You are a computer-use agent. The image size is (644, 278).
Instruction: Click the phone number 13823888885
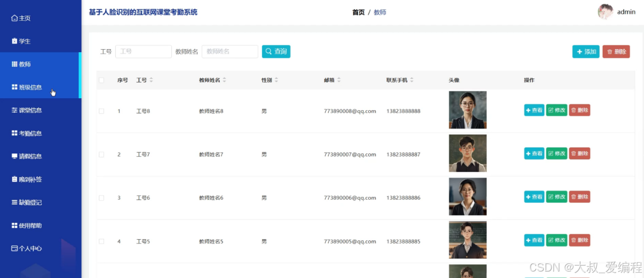403,241
